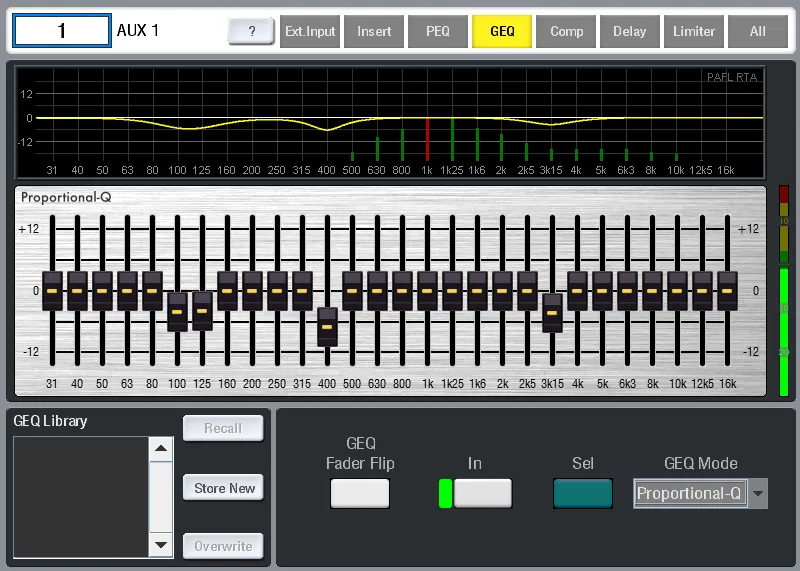Click the 250 Hz band fader

point(277,291)
